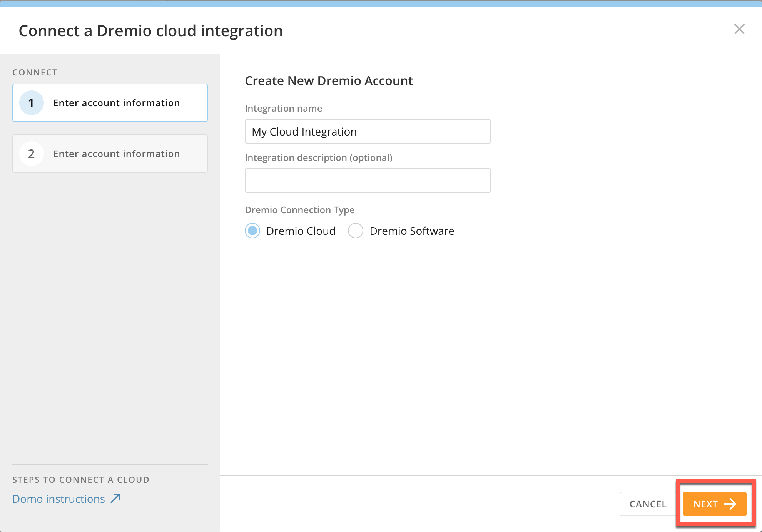Click the numbered circle badge for step 2
This screenshot has width=762, height=532.
[x=31, y=154]
